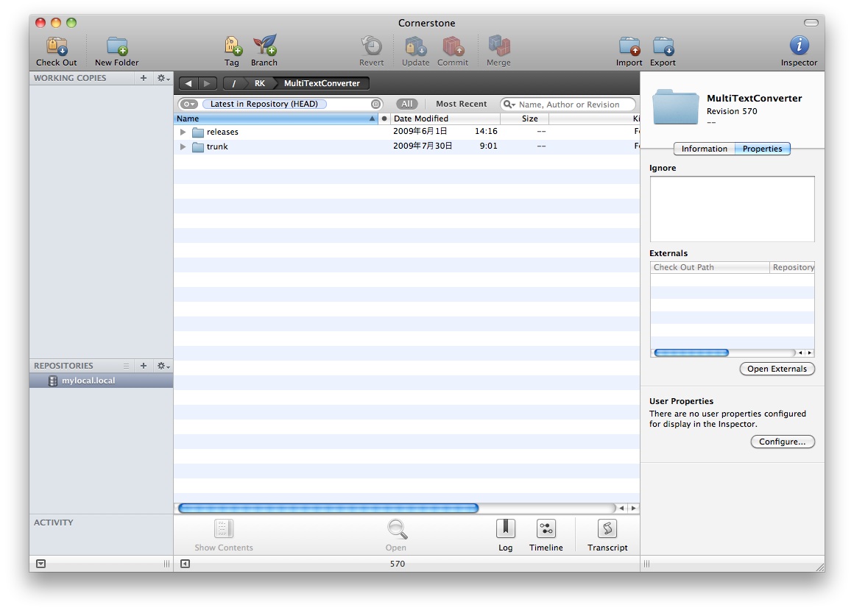Open the Transcript view
Viewport: 854px width, 616px height.
pyautogui.click(x=607, y=529)
